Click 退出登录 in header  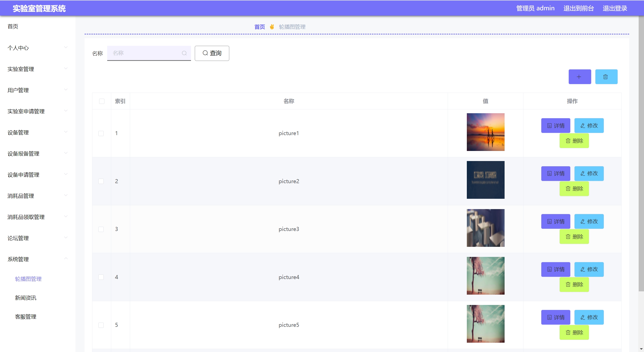click(615, 8)
